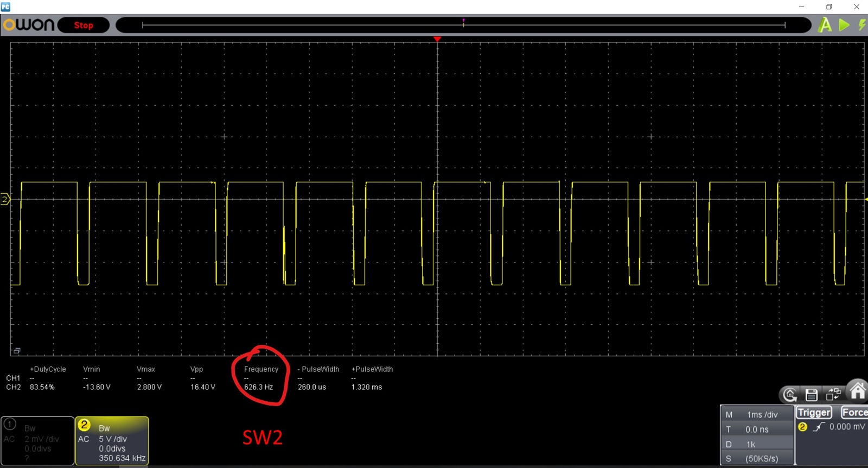This screenshot has width=868, height=468.
Task: Click the green Run play arrow
Action: tap(844, 25)
